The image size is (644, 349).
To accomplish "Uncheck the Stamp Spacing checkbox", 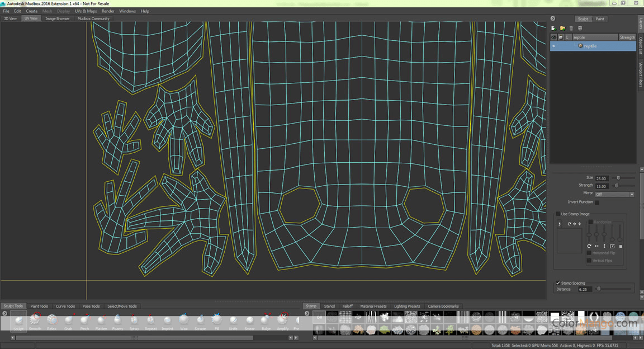I will (558, 283).
